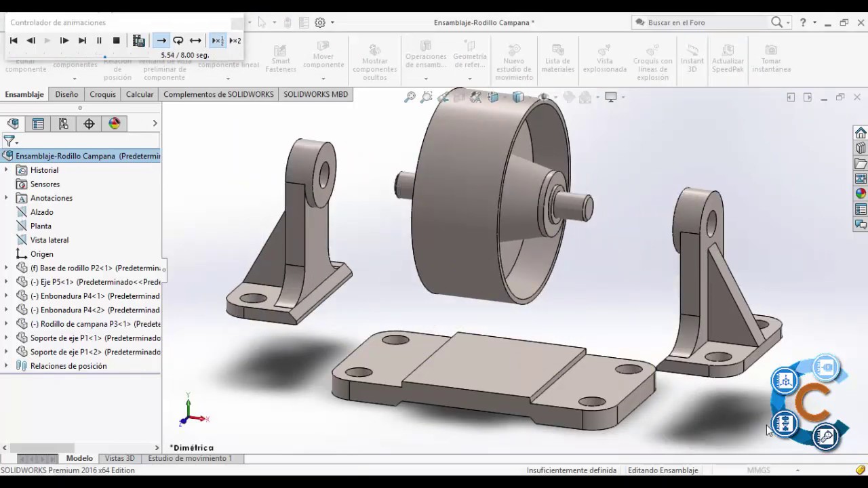The image size is (868, 488).
Task: Toggle reciprocate playback mode
Action: pos(195,41)
